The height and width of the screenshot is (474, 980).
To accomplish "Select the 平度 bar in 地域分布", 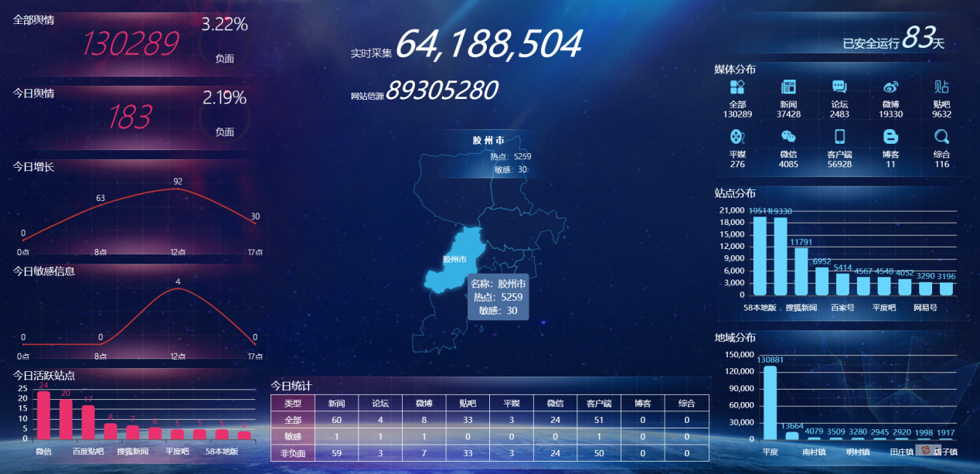I will [x=770, y=402].
